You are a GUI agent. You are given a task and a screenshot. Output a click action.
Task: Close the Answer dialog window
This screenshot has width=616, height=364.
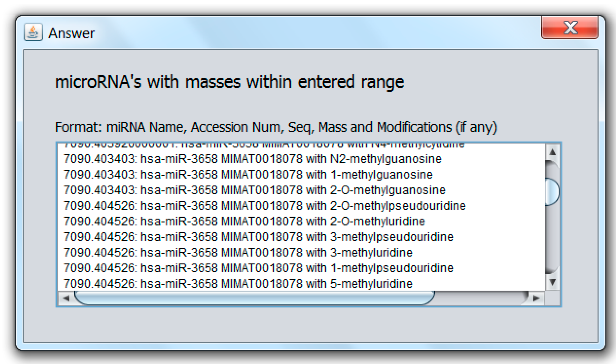click(x=569, y=27)
